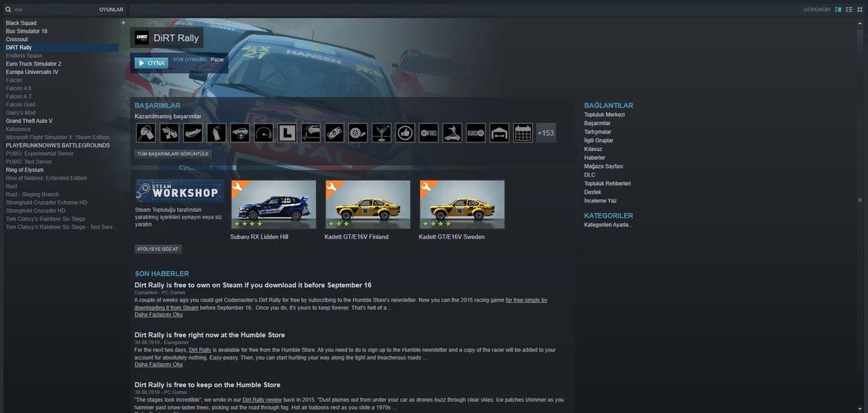868x413 pixels.
Task: Open Kadett GT/E16V Finland workshop thumbnail
Action: point(367,204)
